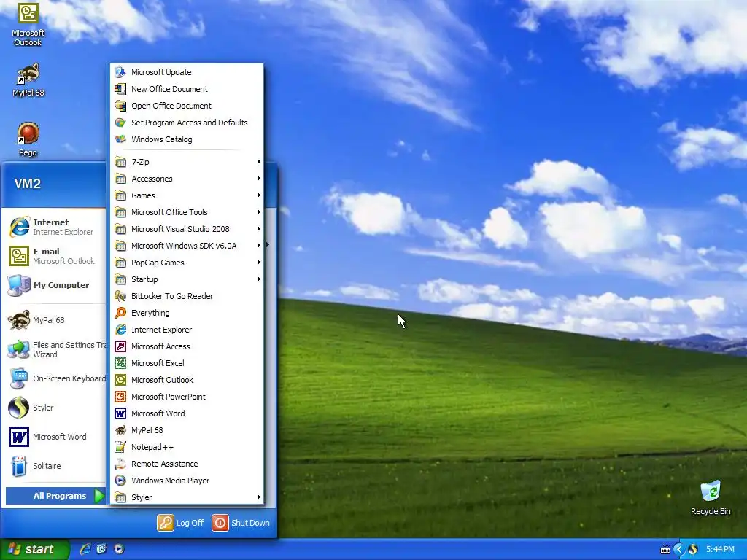The image size is (747, 560).
Task: Open the Recycle Bin on desktop
Action: [711, 498]
